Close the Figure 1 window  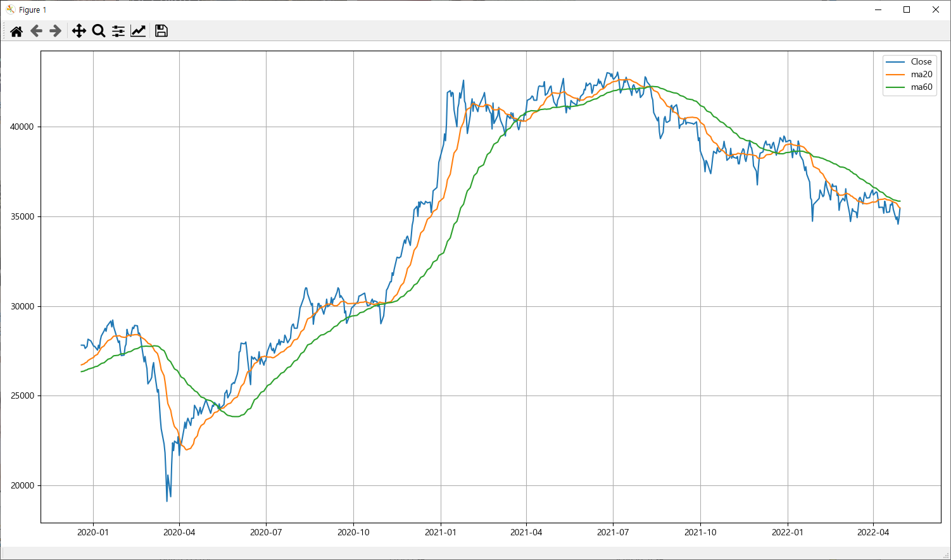(x=936, y=9)
